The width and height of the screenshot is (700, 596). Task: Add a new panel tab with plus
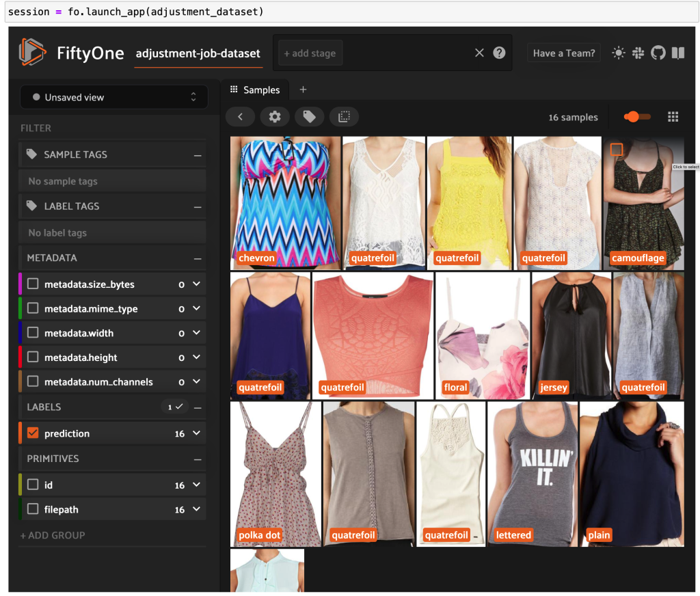click(x=303, y=90)
